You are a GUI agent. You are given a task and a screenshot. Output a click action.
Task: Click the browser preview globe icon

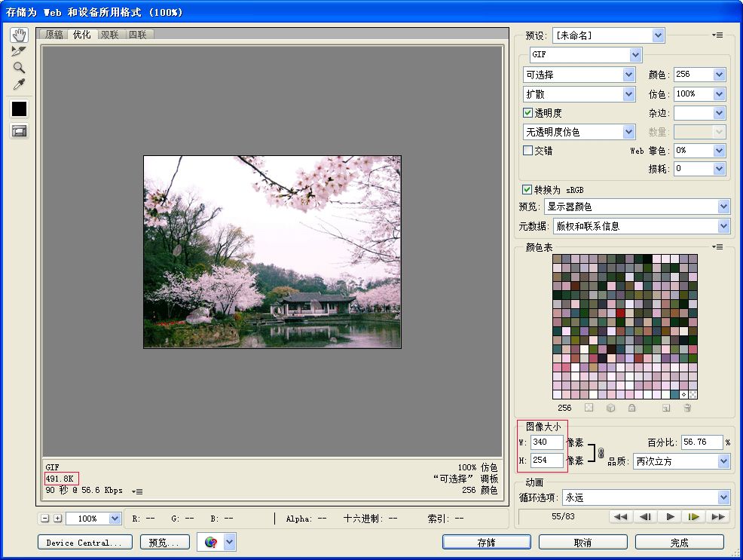[x=211, y=542]
